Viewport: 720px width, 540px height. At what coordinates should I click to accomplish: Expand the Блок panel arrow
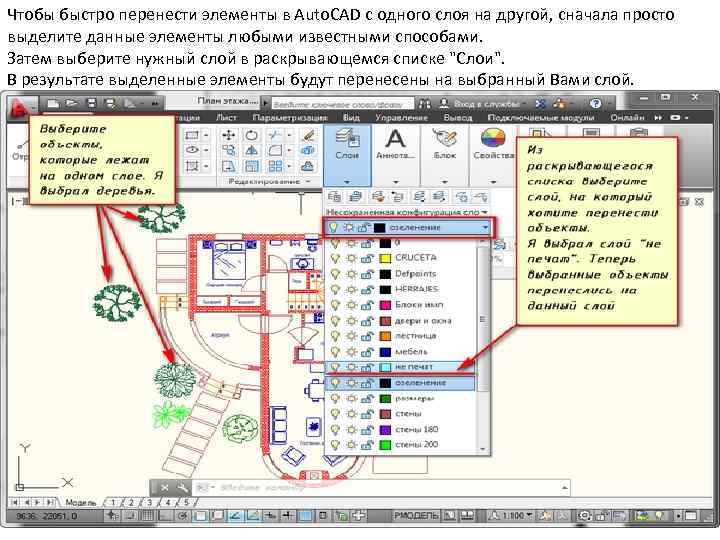(444, 182)
